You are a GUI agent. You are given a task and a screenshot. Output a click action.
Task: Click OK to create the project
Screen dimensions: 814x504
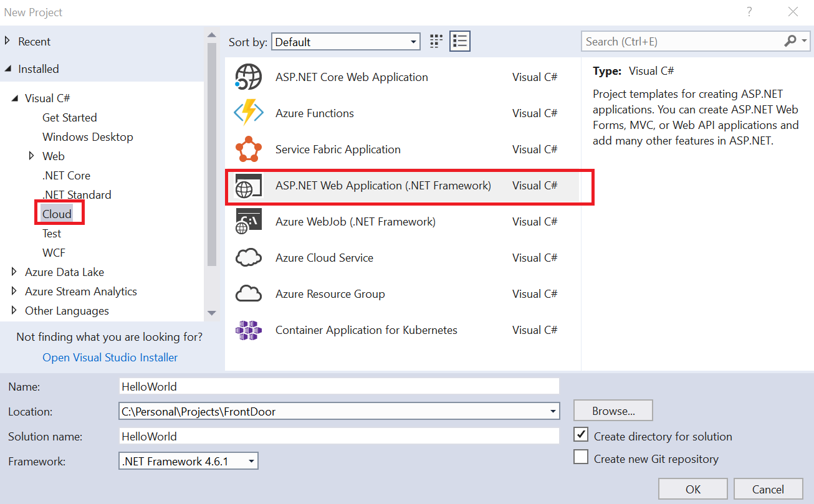point(693,489)
